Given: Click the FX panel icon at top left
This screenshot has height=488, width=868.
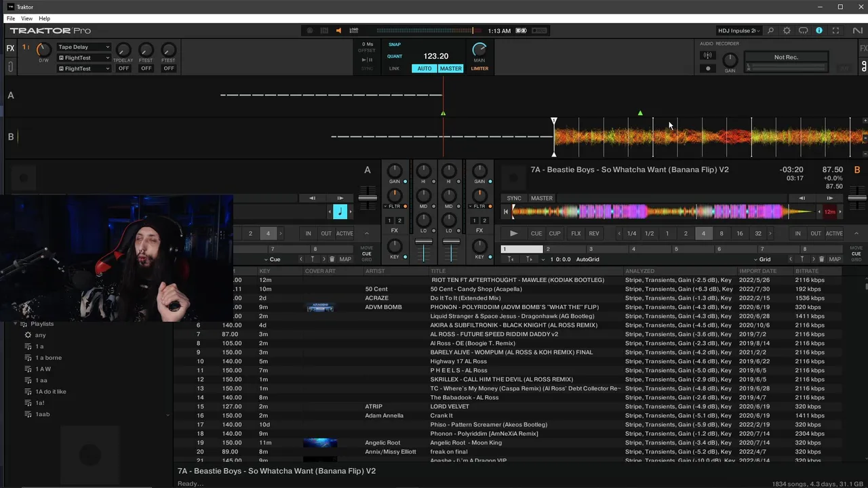Looking at the screenshot, I should tap(10, 48).
